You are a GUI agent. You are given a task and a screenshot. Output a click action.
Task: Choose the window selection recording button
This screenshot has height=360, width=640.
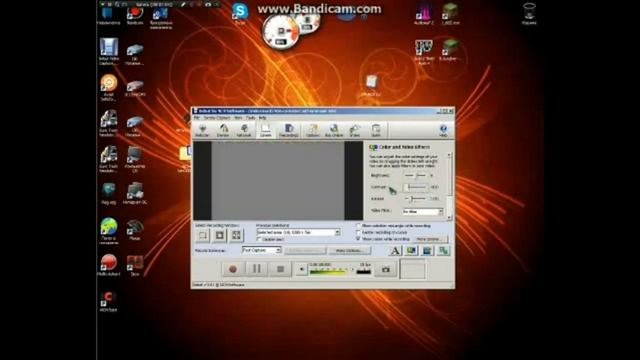click(220, 235)
